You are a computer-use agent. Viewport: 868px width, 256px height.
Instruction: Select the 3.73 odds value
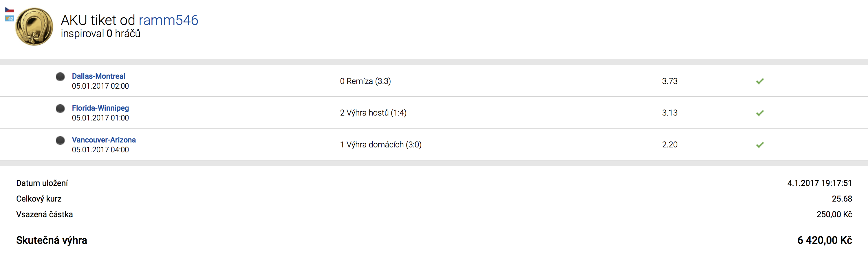(x=670, y=81)
